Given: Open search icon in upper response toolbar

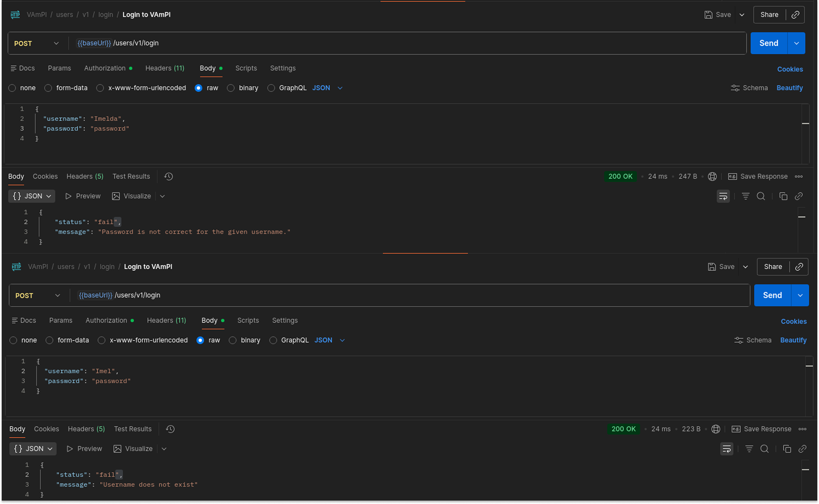Looking at the screenshot, I should tap(761, 196).
